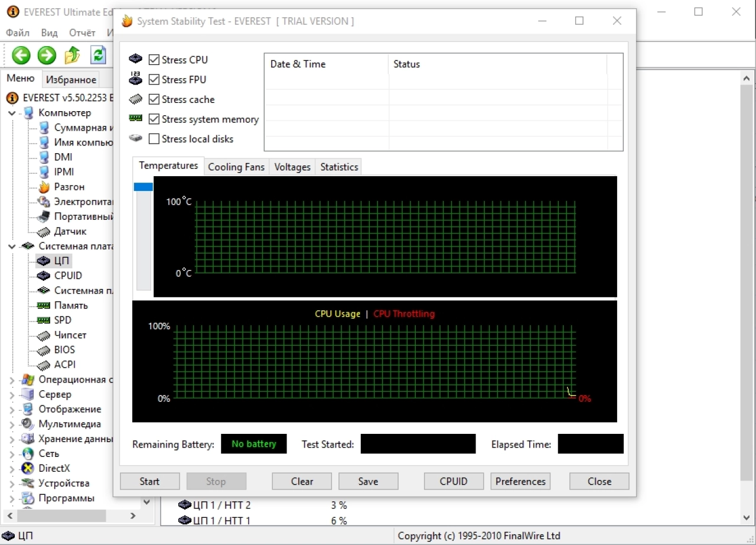Click the Refresh icon in EVEREST toolbar

coord(98,55)
